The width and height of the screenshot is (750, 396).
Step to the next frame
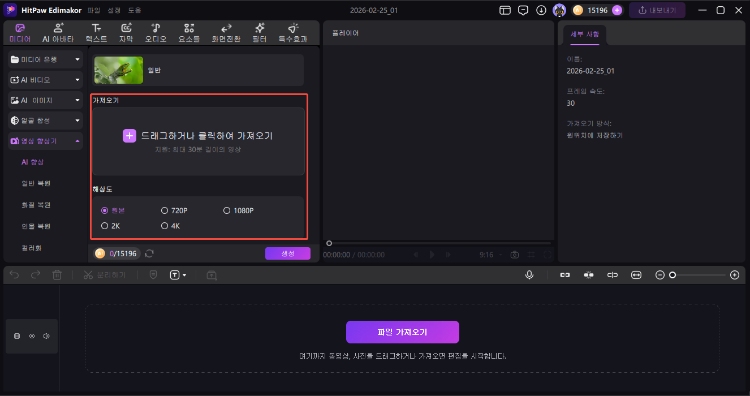coord(448,255)
